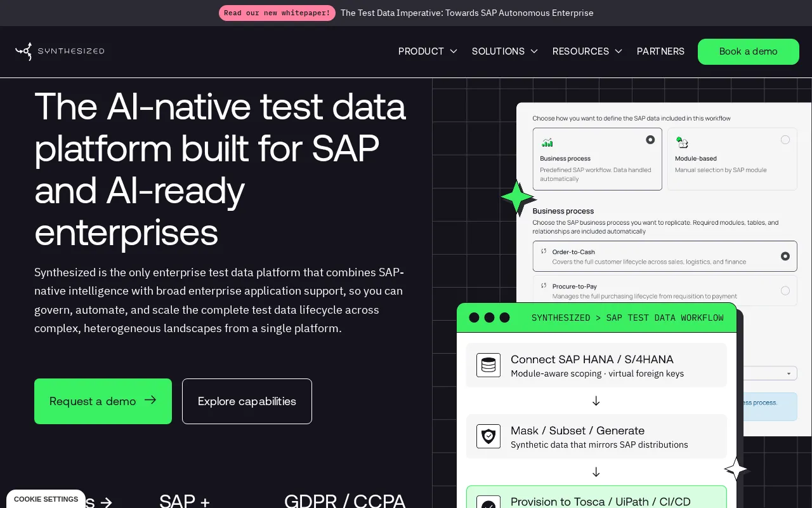The width and height of the screenshot is (812, 508).
Task: Click Explore capabilities button
Action: point(247,401)
